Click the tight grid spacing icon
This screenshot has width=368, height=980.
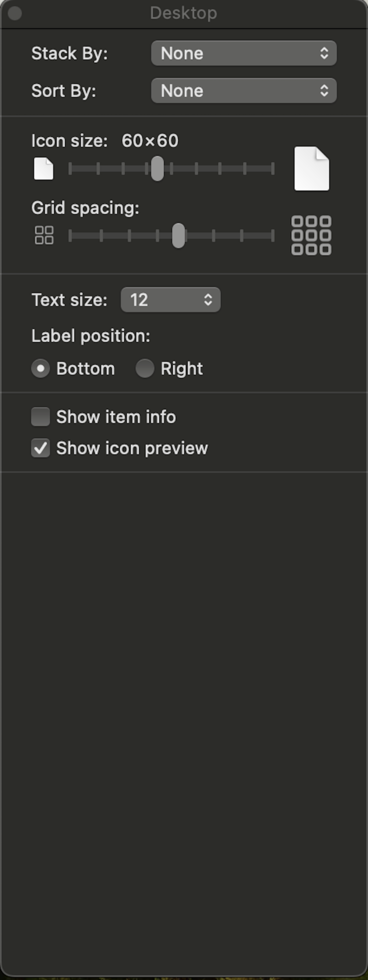point(43,235)
